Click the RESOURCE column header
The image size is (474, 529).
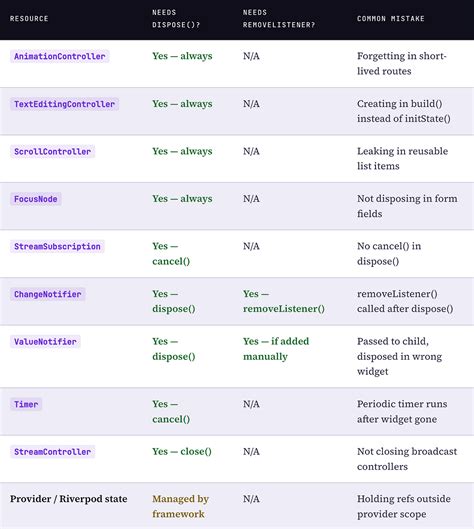coord(29,19)
